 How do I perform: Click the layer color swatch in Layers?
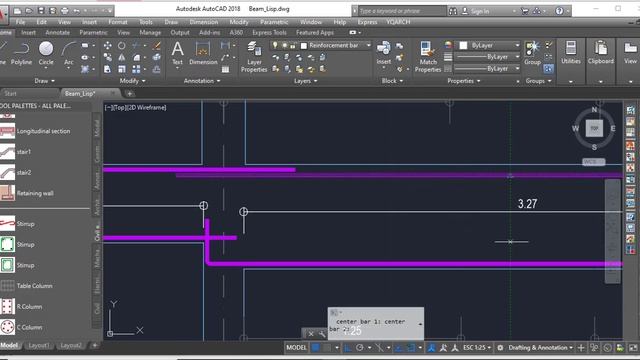click(x=304, y=46)
